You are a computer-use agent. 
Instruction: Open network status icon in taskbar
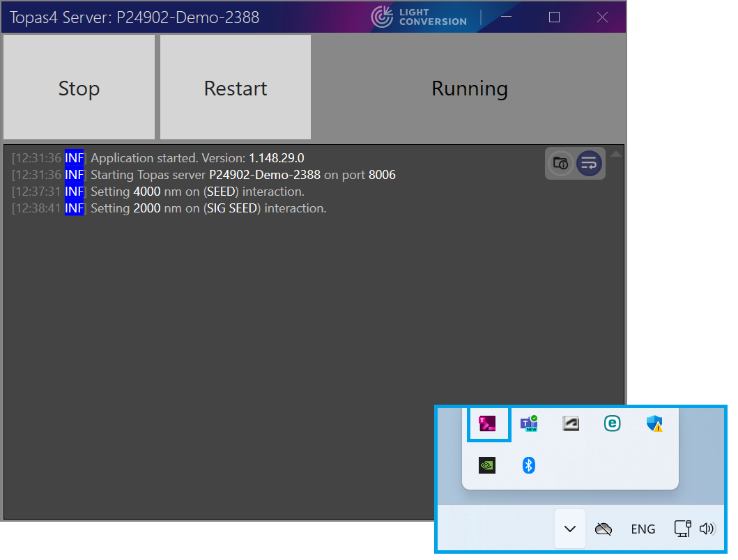pyautogui.click(x=682, y=529)
